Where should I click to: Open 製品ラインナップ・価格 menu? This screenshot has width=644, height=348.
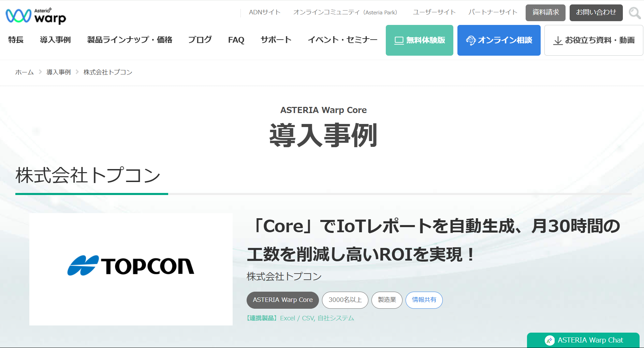click(130, 40)
